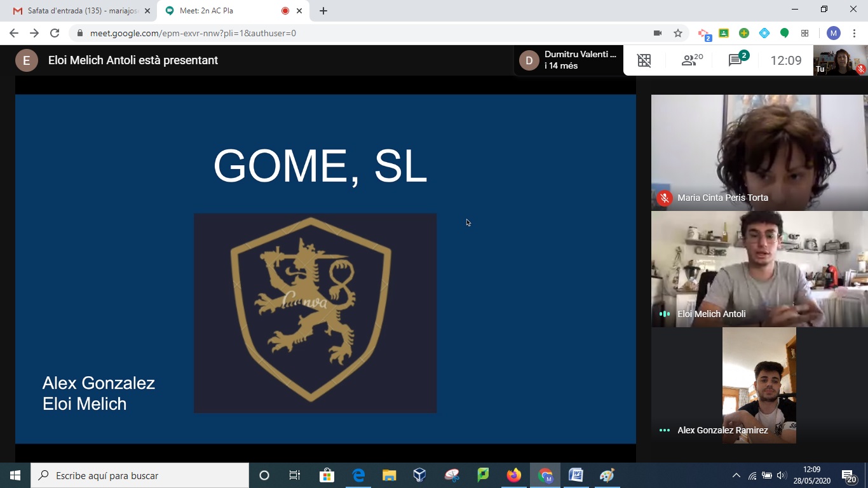Open the Chrome profile avatar M
This screenshot has height=488, width=868.
(834, 33)
